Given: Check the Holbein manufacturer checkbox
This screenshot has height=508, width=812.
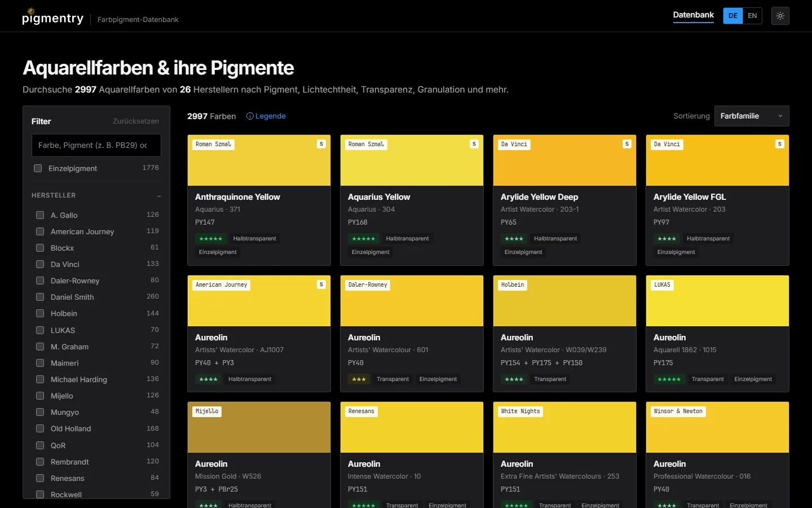Looking at the screenshot, I should (x=40, y=313).
